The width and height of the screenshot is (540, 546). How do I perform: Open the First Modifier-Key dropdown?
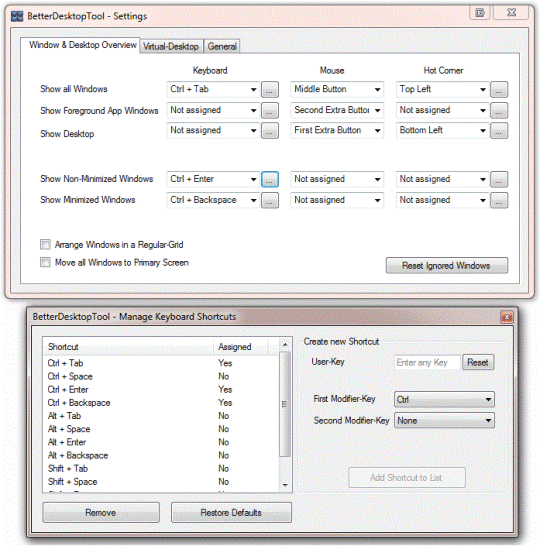point(444,399)
